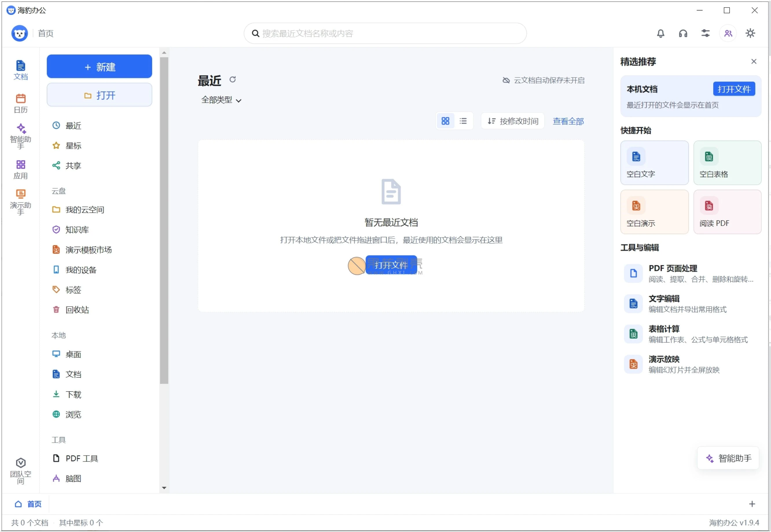Open the 演示助手 rail item
Viewport: 771px width, 532px height.
[x=20, y=202]
